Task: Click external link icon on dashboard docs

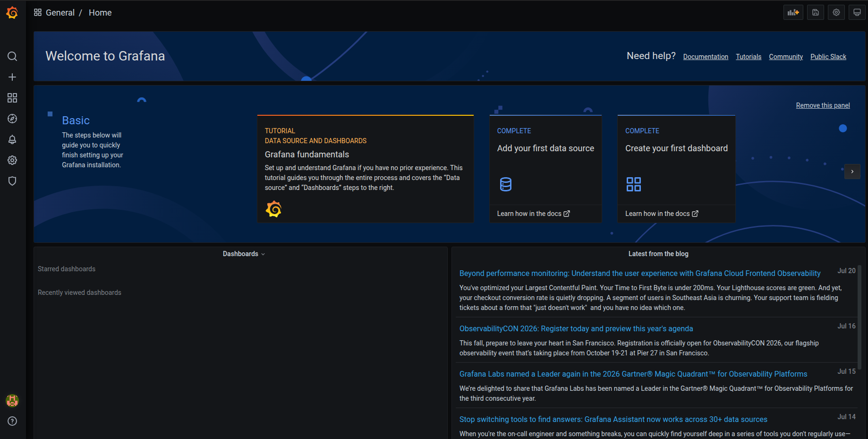Action: click(695, 214)
